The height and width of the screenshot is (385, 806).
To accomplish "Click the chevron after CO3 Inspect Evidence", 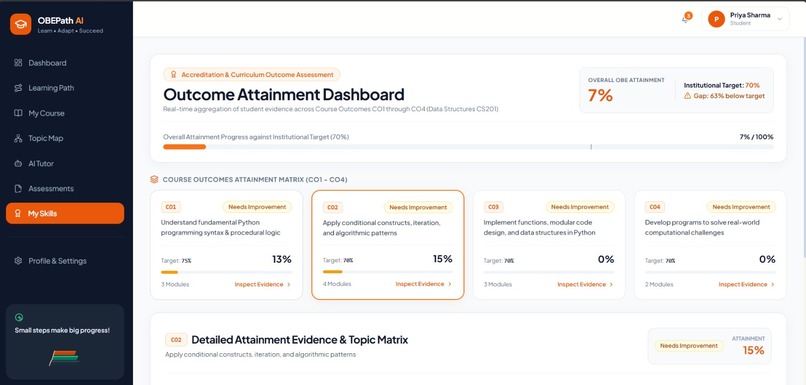I will click(611, 284).
